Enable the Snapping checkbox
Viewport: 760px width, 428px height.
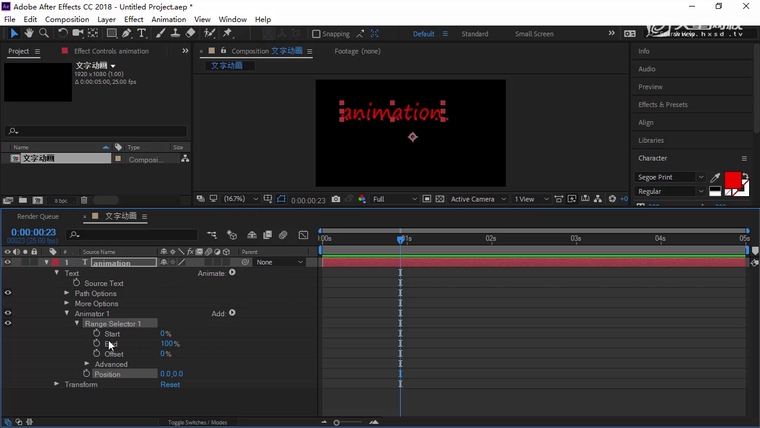click(x=317, y=34)
